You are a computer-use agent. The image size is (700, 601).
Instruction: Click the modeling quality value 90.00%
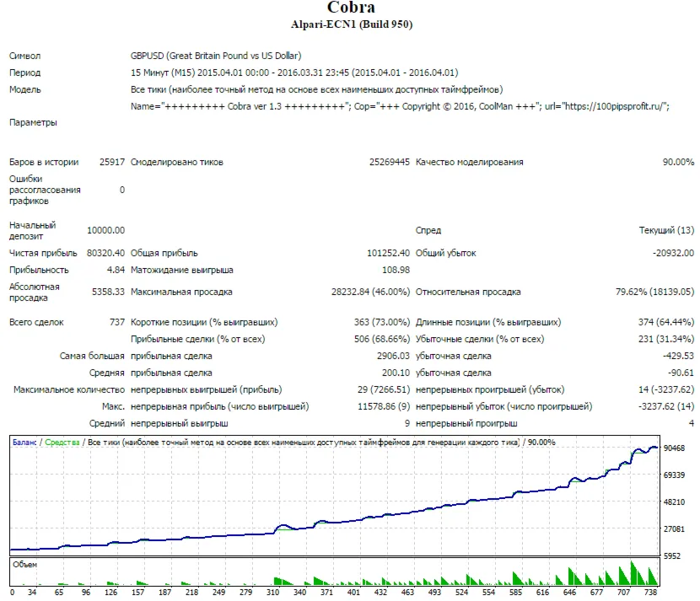click(x=678, y=162)
